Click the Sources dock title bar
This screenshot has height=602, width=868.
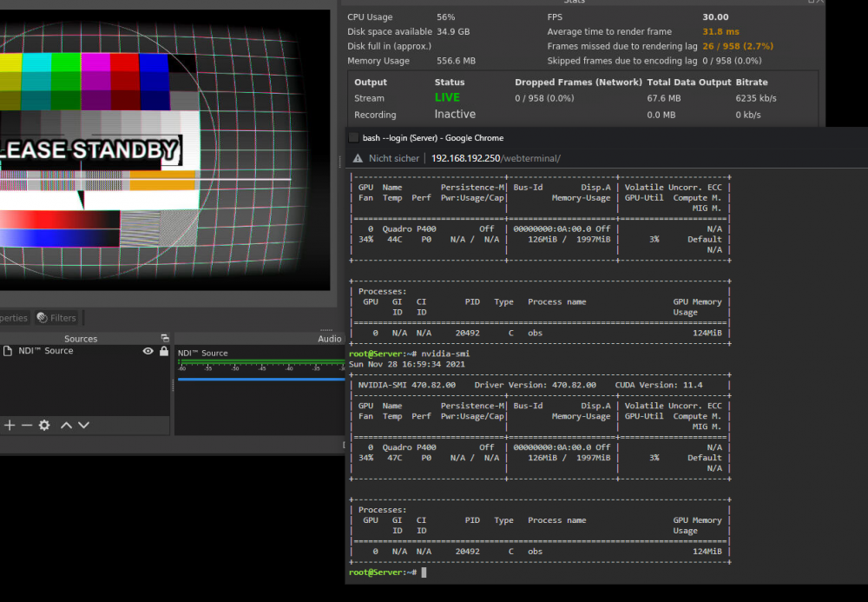[81, 339]
